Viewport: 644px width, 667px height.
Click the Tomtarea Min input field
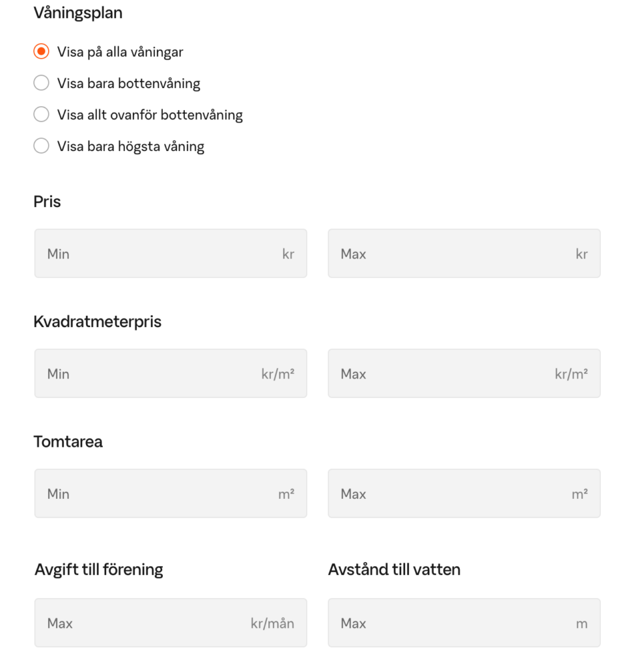tap(156, 494)
